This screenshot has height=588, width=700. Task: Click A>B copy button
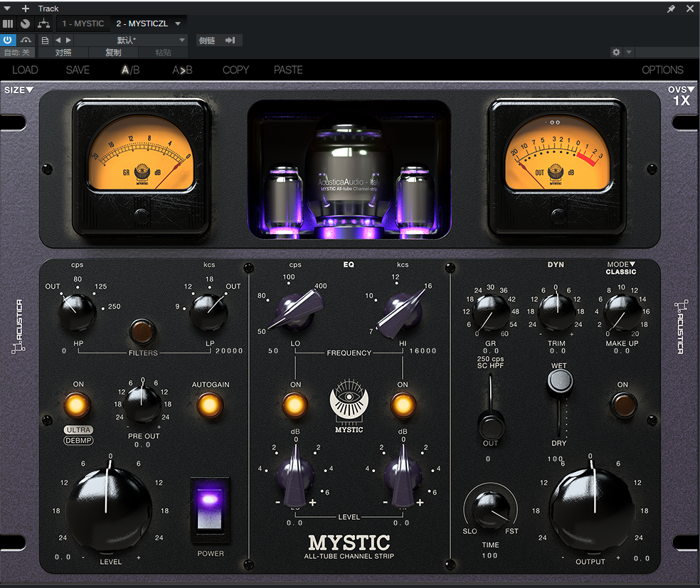[x=182, y=70]
